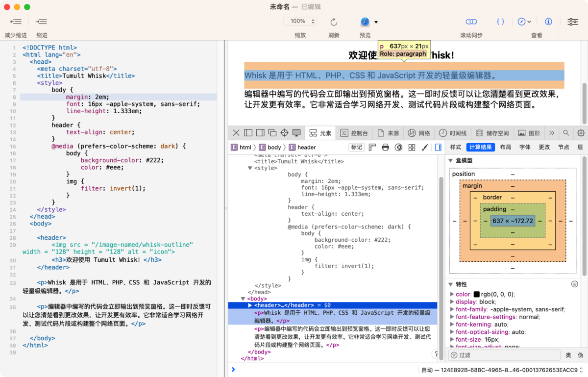
Task: Open the inspector settings gear icon
Action: 581,133
